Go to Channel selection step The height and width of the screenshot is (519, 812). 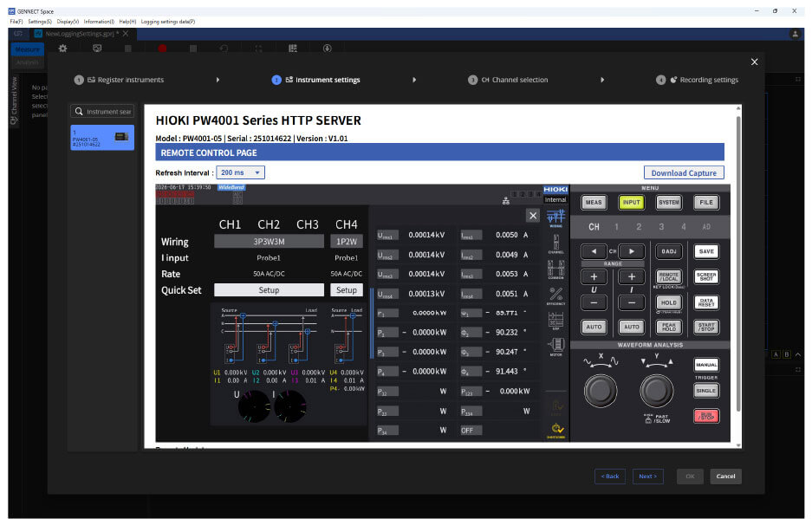pyautogui.click(x=508, y=80)
